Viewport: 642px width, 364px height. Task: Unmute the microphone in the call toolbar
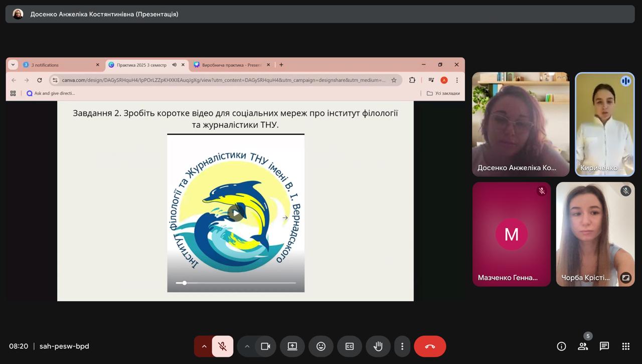(x=222, y=346)
